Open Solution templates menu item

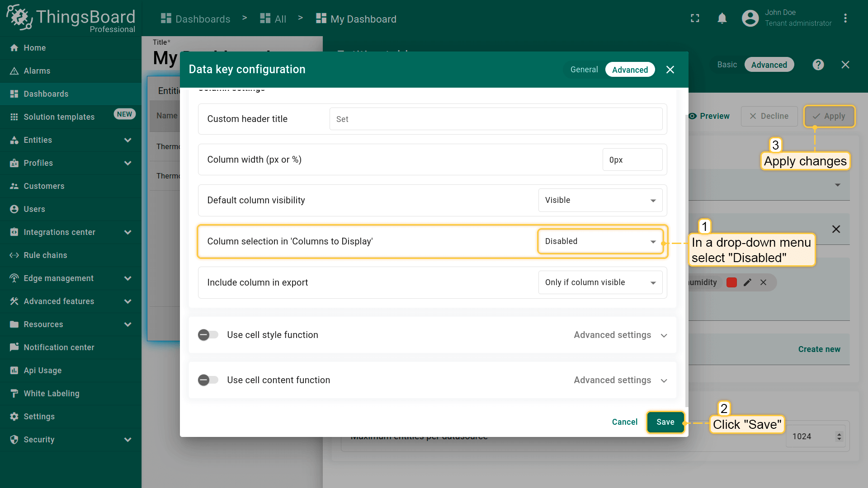click(x=59, y=117)
